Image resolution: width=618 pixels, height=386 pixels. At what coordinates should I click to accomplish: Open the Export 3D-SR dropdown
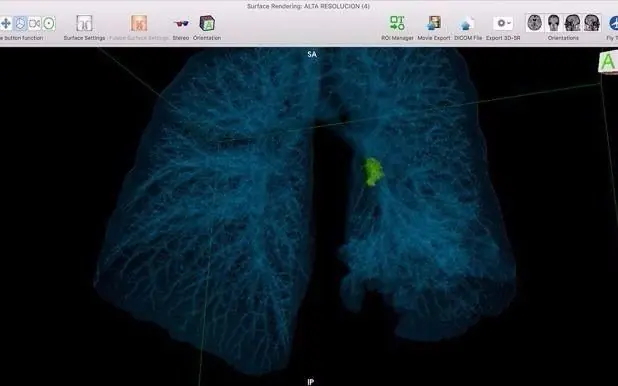click(503, 23)
